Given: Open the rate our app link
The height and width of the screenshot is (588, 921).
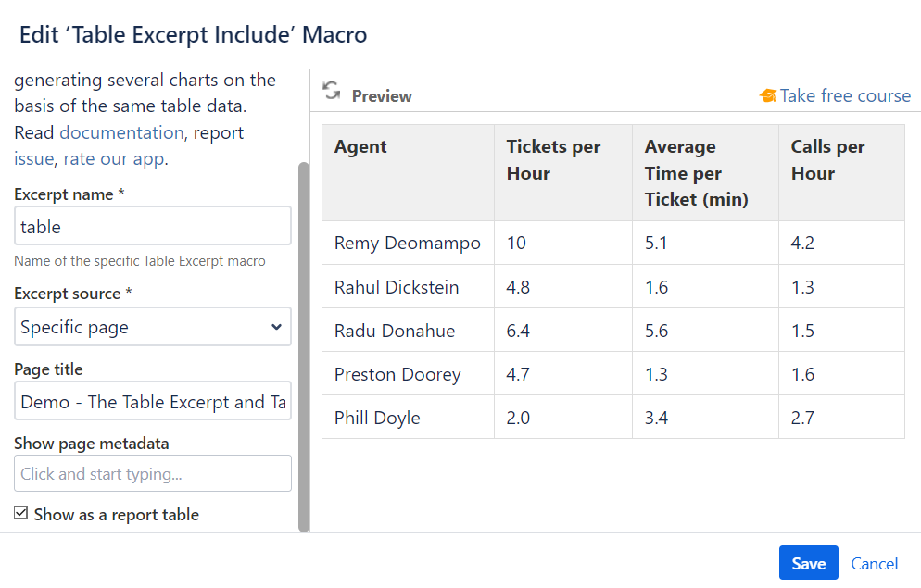Looking at the screenshot, I should point(113,158).
